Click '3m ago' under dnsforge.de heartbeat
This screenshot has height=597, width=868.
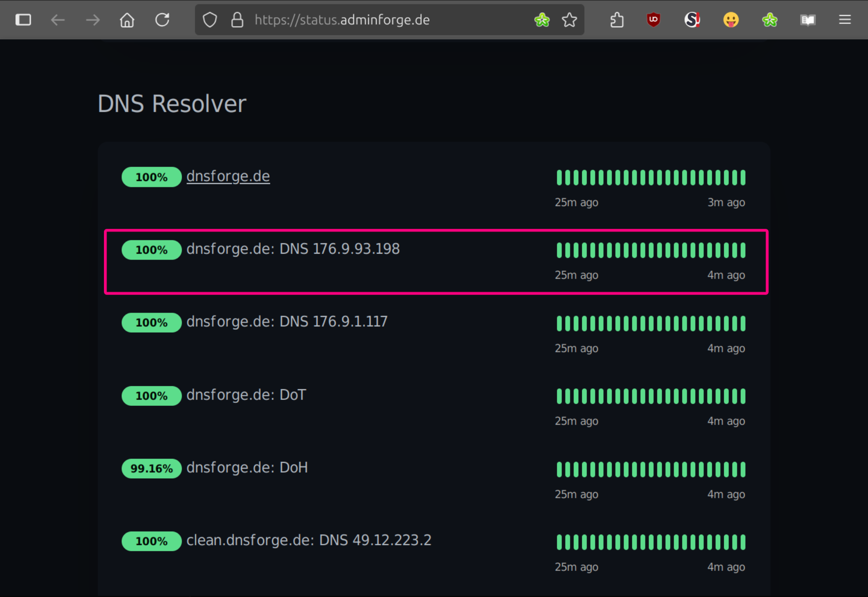pyautogui.click(x=726, y=202)
